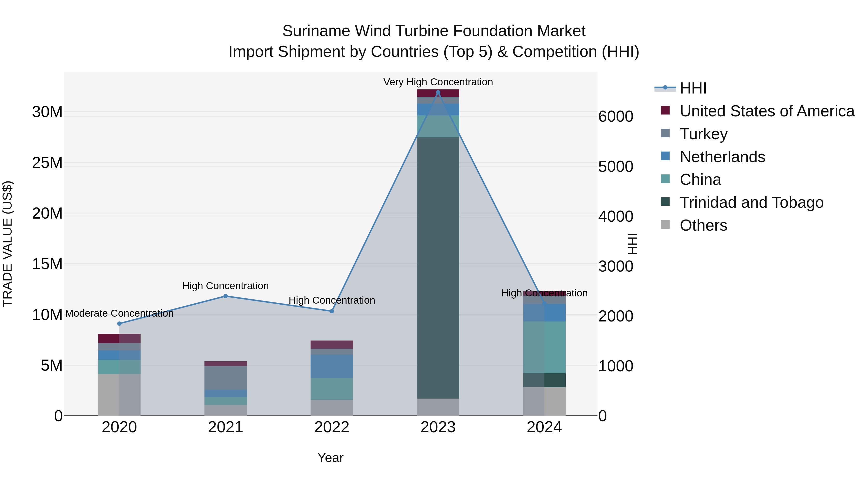Click the Turkey slate legend swatch

665,133
